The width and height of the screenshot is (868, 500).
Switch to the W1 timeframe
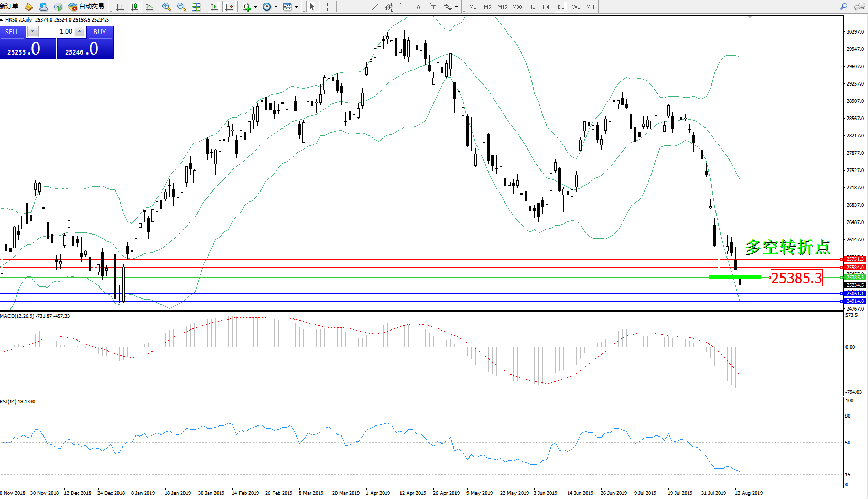click(x=576, y=7)
